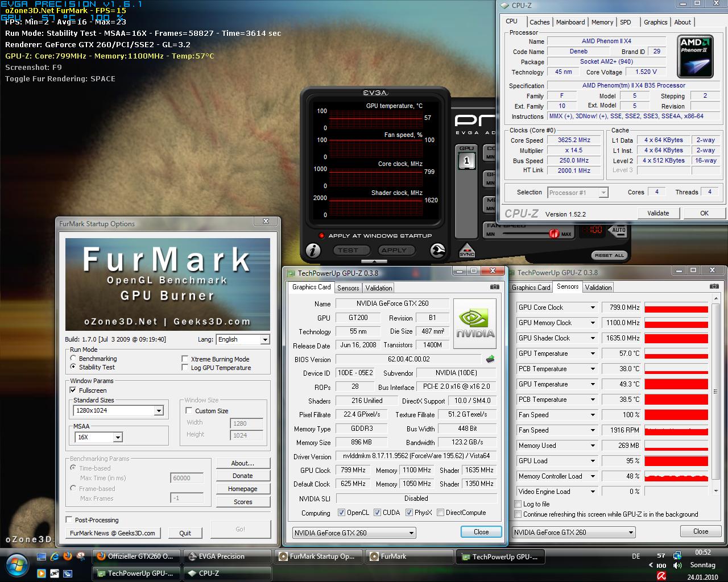The width and height of the screenshot is (728, 582).
Task: Open the network tray icon
Action: coord(677,555)
